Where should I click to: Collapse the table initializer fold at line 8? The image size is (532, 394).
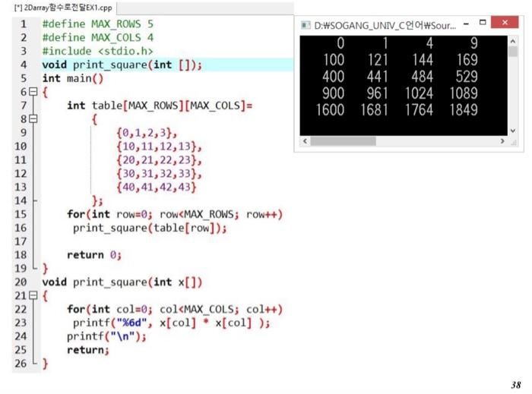coord(33,119)
